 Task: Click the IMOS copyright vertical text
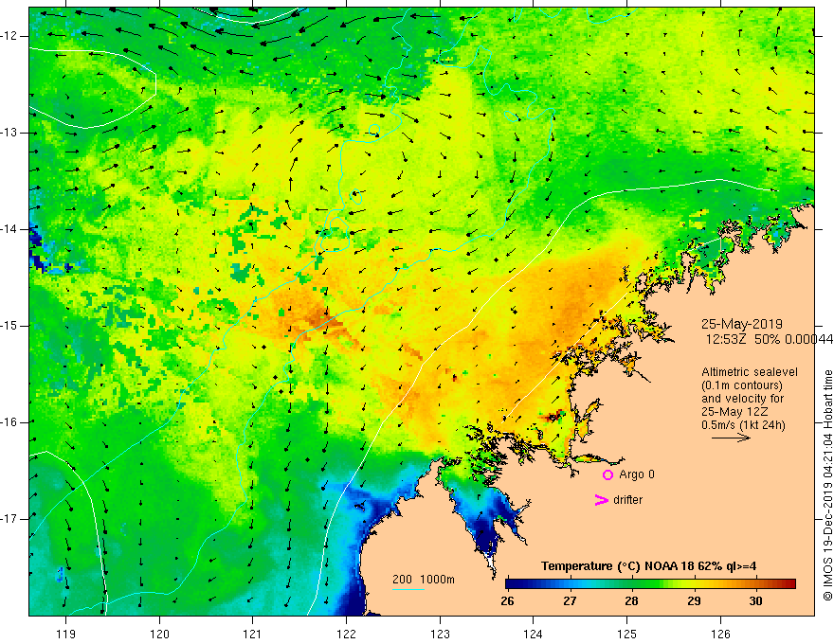point(827,485)
